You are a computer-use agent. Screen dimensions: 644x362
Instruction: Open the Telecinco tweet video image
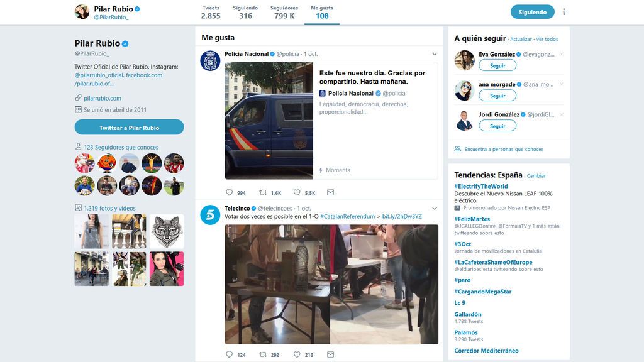point(331,285)
